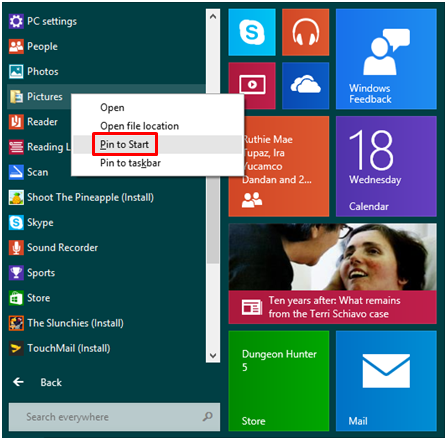This screenshot has width=446, height=439.
Task: Click the PC settings gear icon
Action: (16, 21)
